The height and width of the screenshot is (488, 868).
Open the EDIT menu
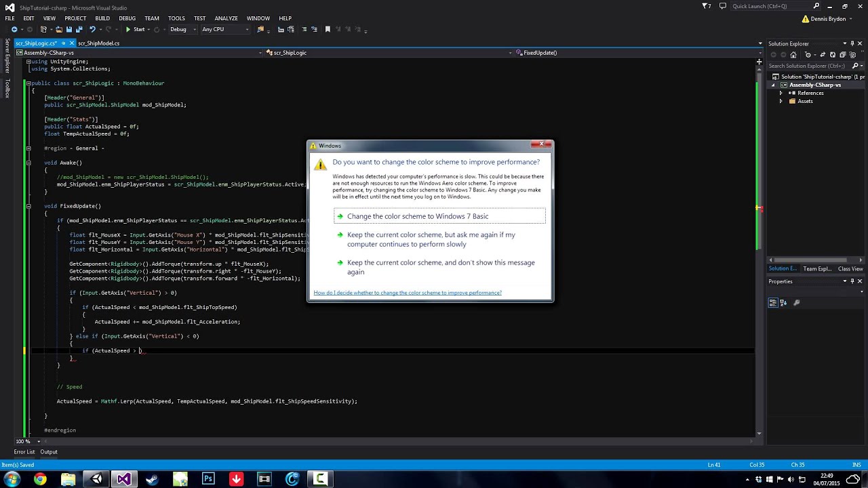(28, 18)
